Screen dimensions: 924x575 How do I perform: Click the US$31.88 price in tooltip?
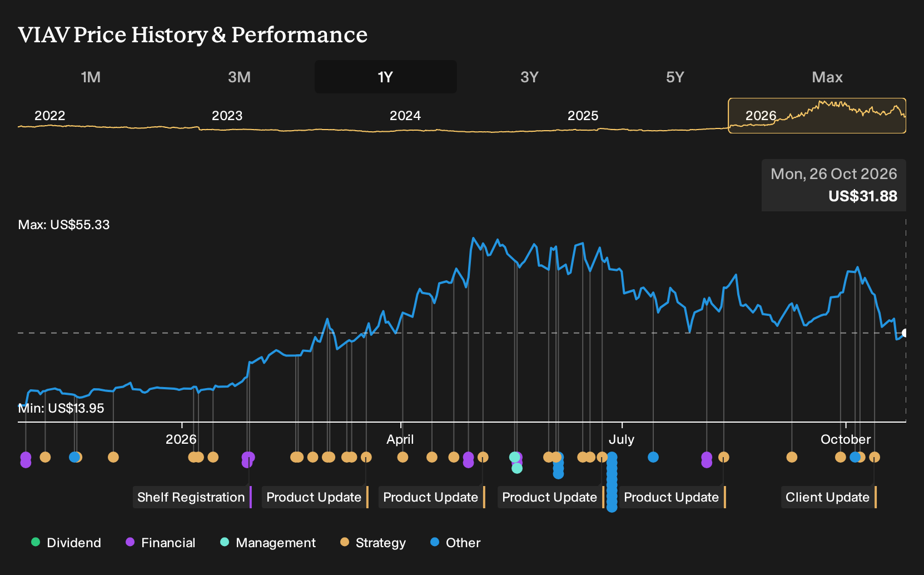tap(863, 196)
